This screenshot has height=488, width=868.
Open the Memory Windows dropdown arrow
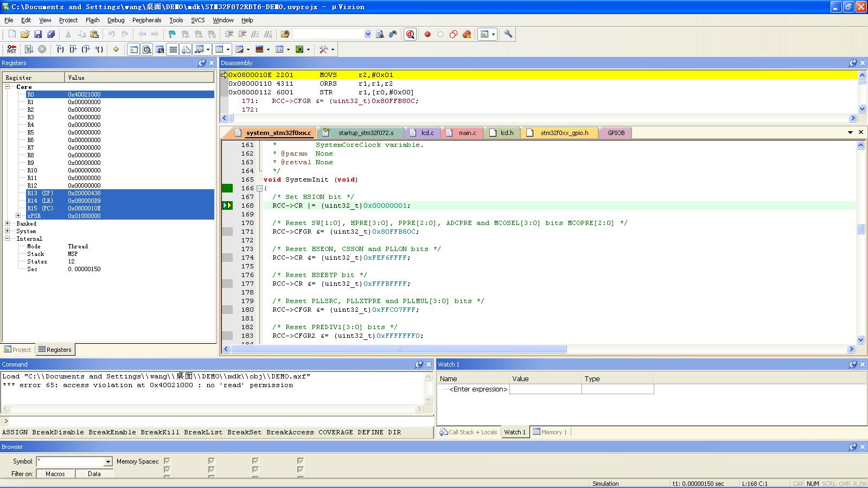(228, 49)
